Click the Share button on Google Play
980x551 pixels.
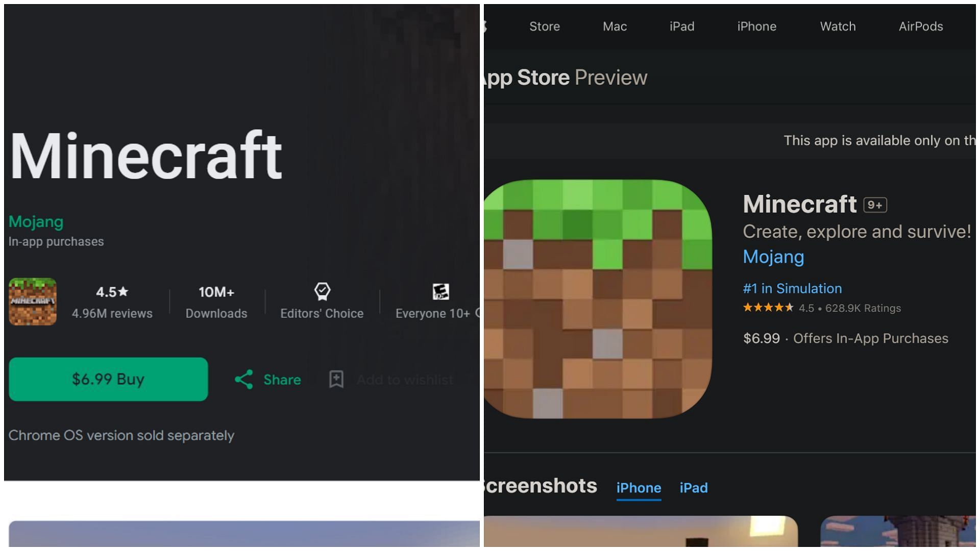[268, 379]
